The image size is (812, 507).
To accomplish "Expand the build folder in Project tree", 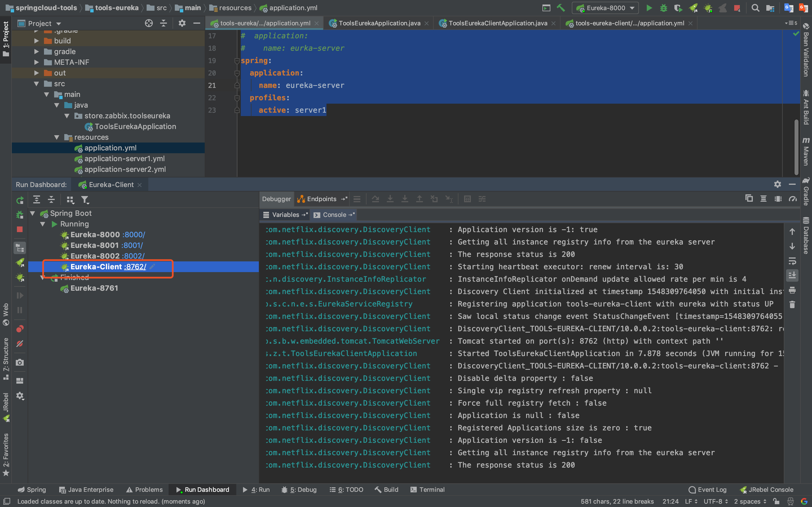I will (x=37, y=41).
